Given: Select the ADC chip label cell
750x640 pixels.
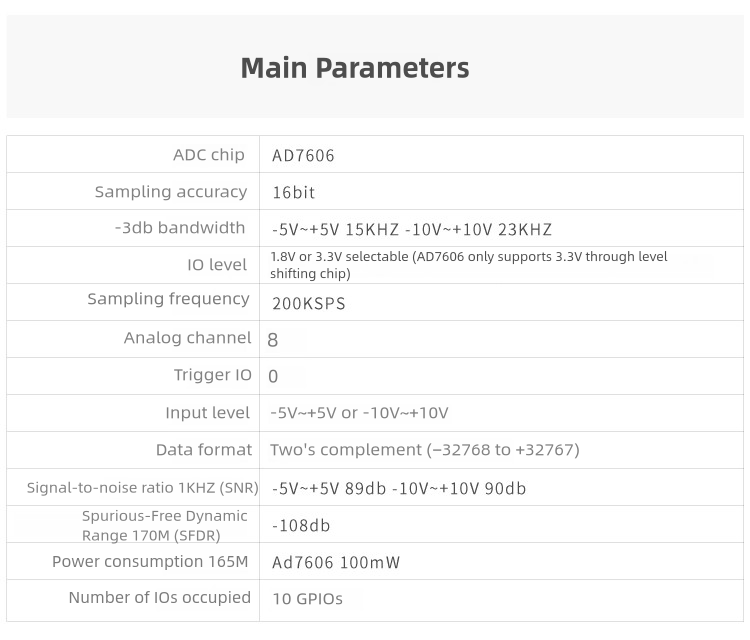Looking at the screenshot, I should tap(133, 154).
